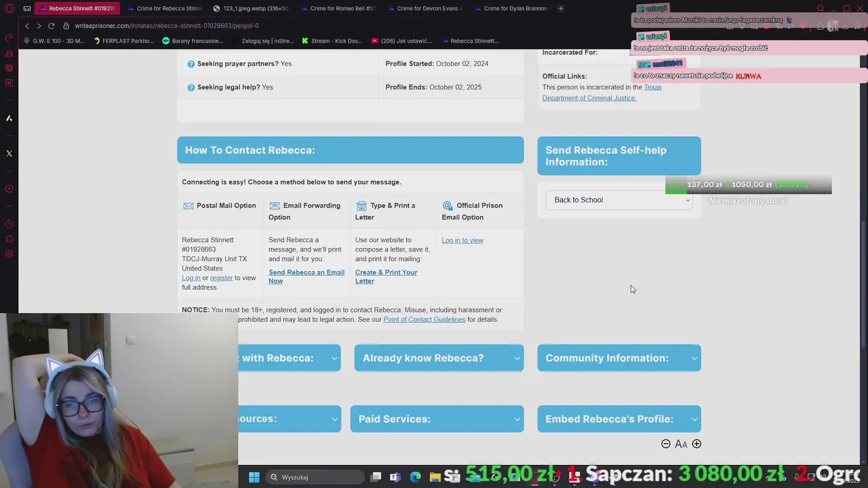This screenshot has height=488, width=868.
Task: Switch to 123_1.jpeg.webp tab
Action: [x=251, y=9]
